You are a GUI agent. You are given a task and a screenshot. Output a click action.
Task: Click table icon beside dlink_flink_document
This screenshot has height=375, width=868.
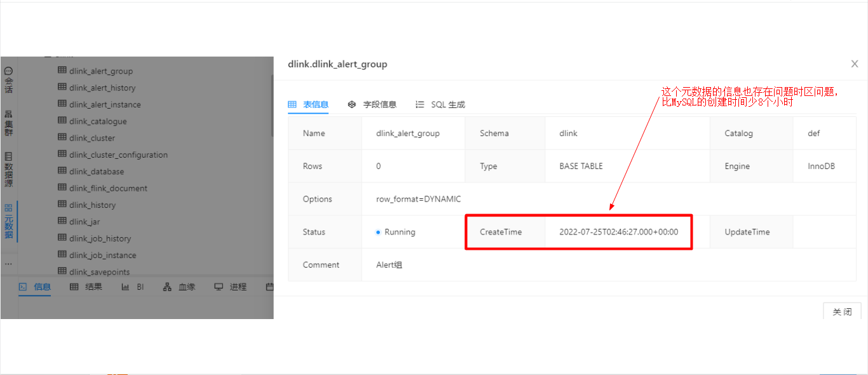click(x=62, y=187)
